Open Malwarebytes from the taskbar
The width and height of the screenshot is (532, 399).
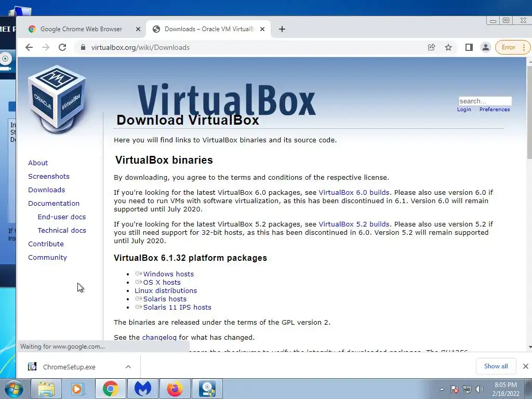pos(143,389)
